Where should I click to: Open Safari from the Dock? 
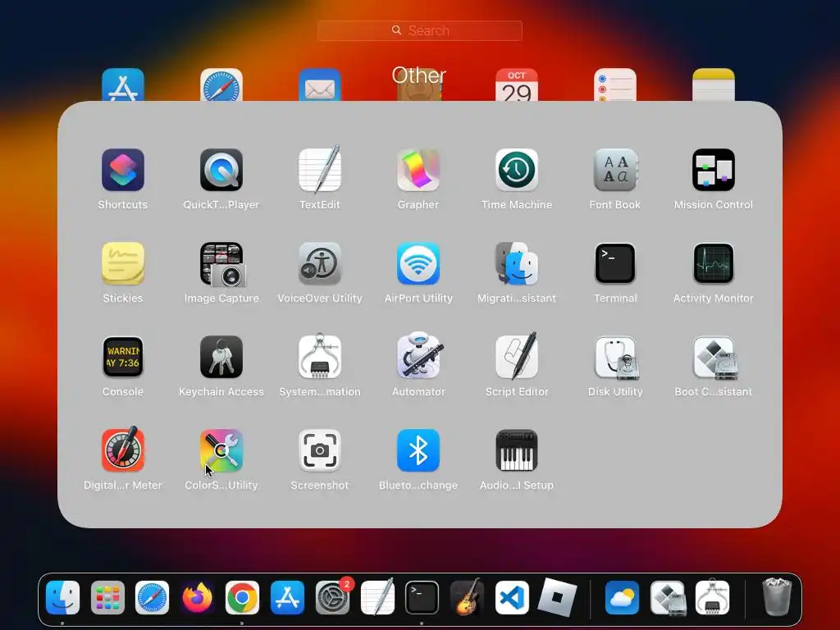[152, 597]
